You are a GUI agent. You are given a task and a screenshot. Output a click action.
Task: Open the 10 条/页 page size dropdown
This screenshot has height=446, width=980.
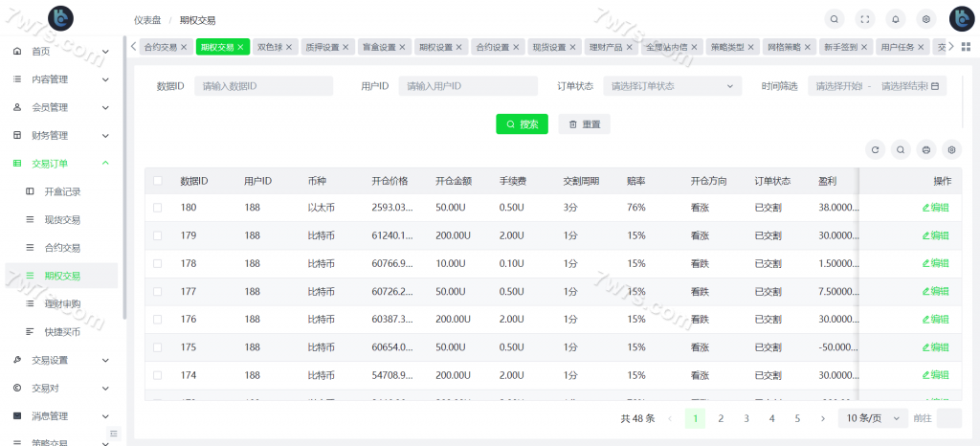873,418
